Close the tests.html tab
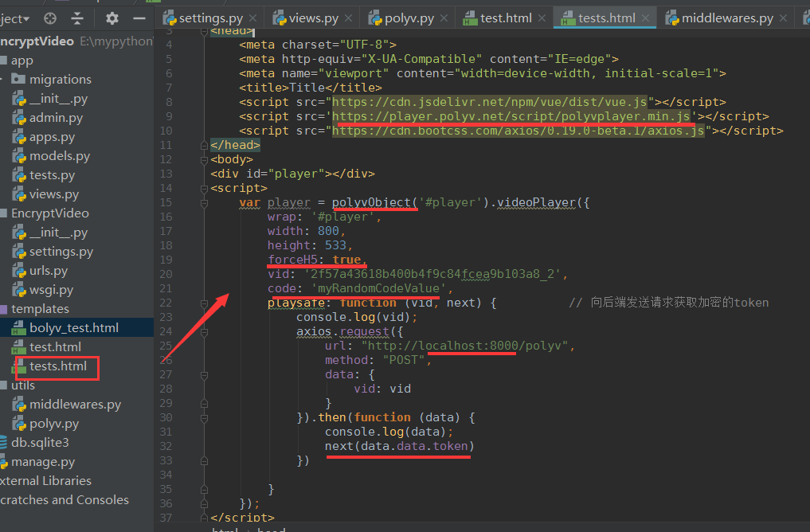 click(x=645, y=18)
